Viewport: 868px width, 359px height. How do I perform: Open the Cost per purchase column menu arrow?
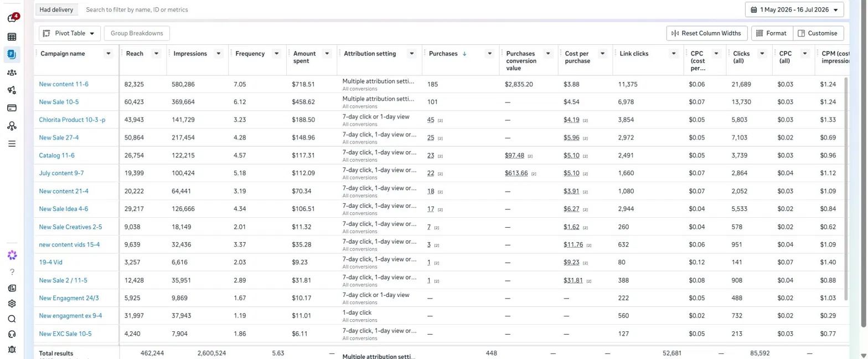[603, 54]
